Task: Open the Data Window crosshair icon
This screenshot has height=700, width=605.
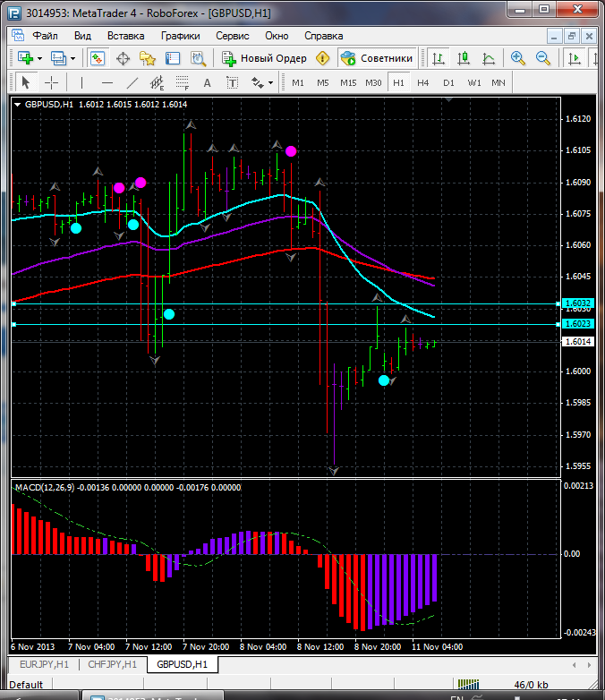Action: point(123,58)
